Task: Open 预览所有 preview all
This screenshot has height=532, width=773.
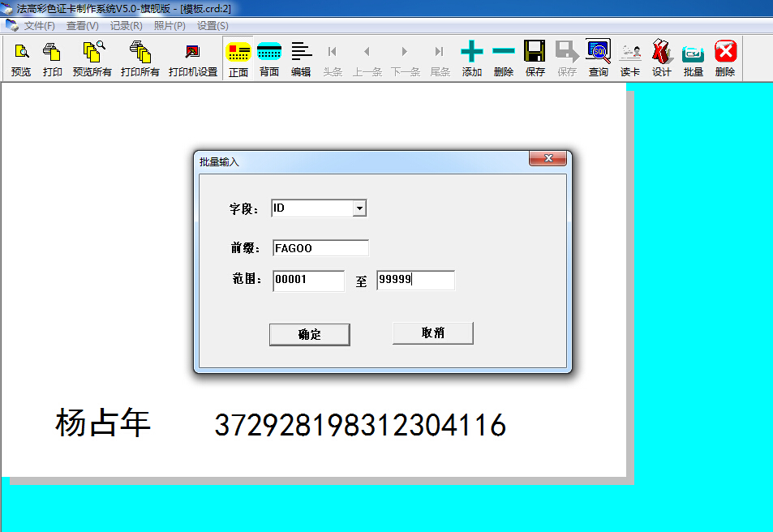Action: 92,59
